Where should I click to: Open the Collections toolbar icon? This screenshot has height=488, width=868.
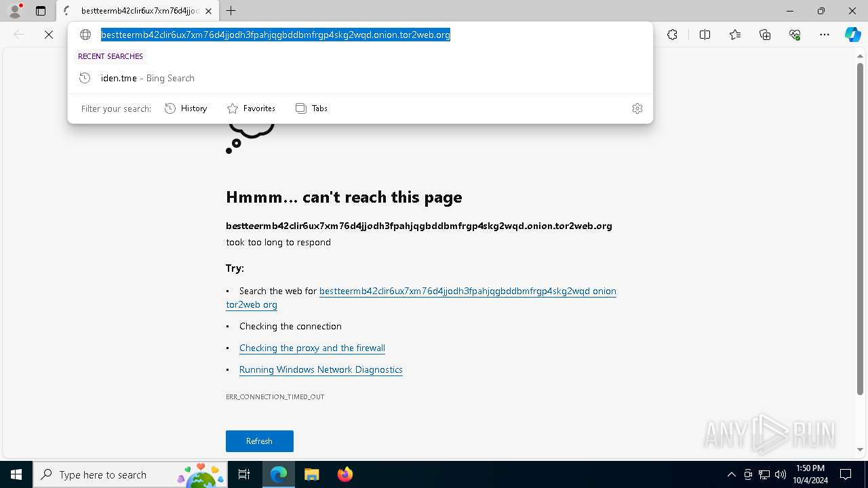(765, 35)
